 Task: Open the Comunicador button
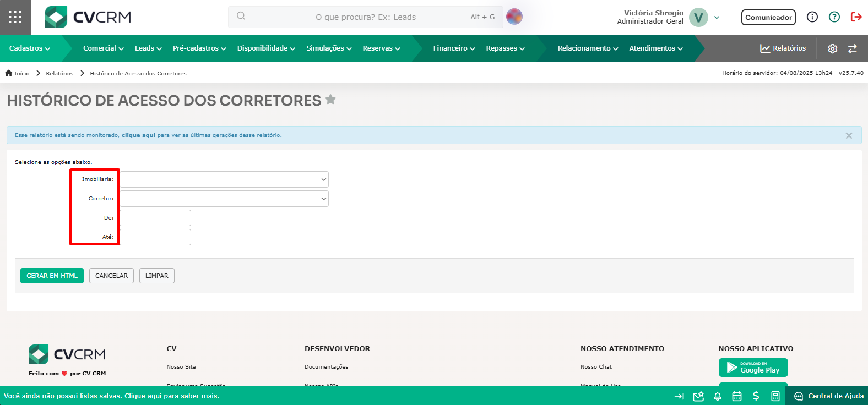click(x=768, y=17)
